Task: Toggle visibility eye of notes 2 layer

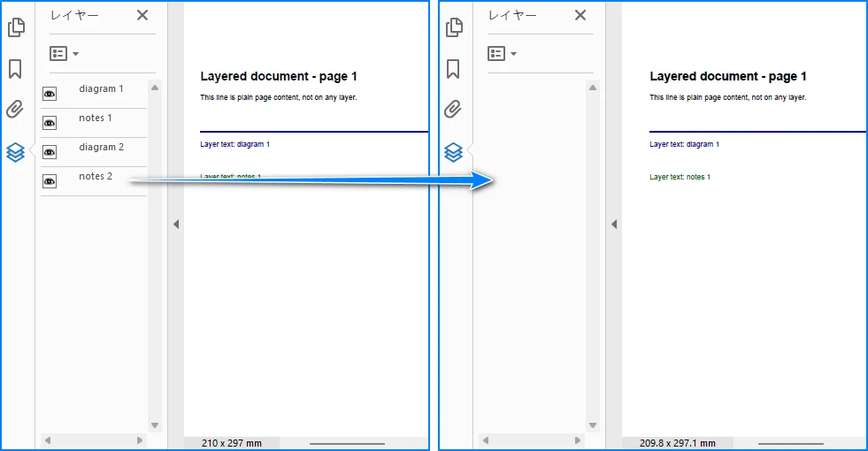Action: point(50,181)
